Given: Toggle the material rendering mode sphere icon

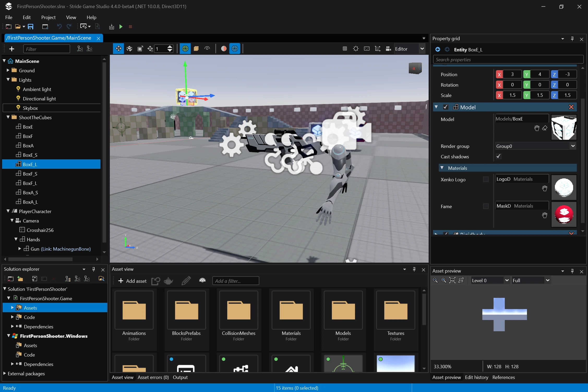Looking at the screenshot, I should 223,49.
